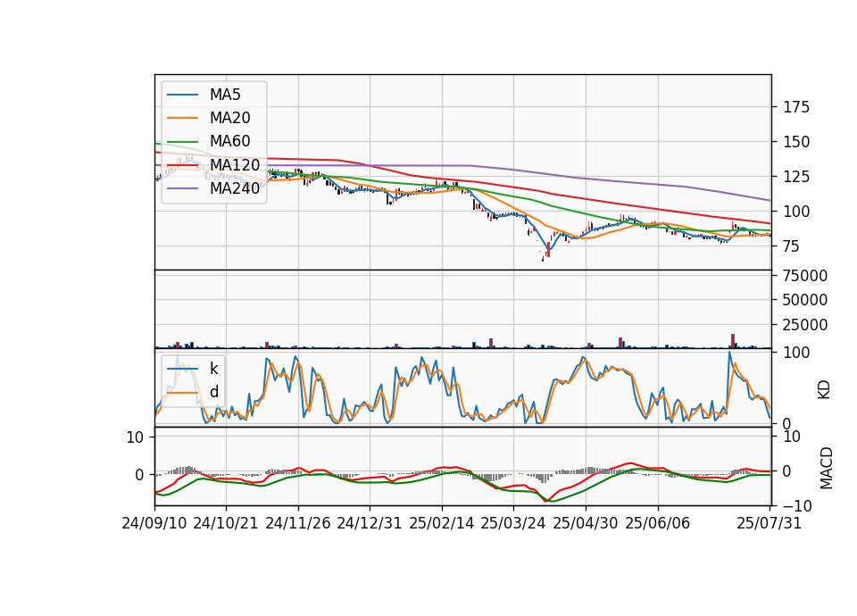Click the 24/09/10 date tick label
The image size is (857, 616).
coord(154,523)
